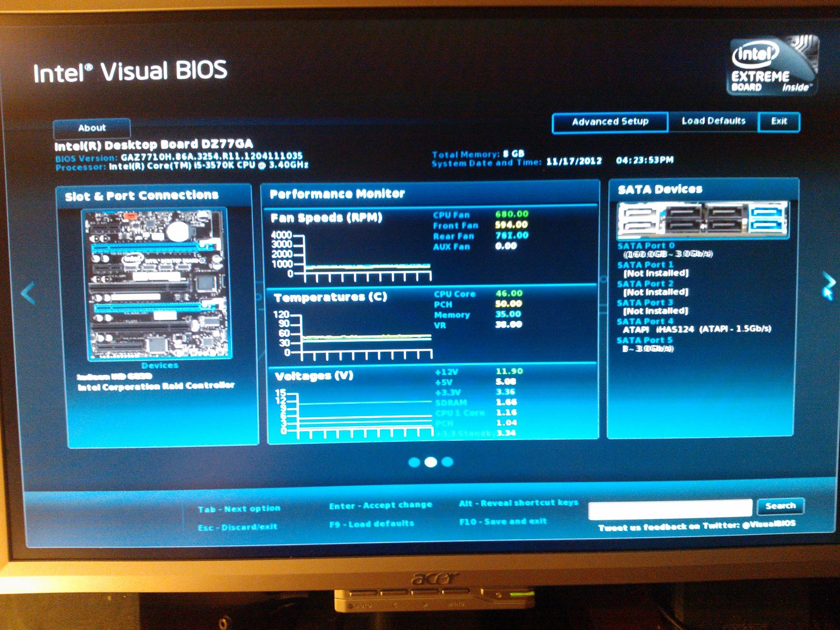This screenshot has height=630, width=840.
Task: Click the system date 11/17/2012
Action: (x=574, y=161)
